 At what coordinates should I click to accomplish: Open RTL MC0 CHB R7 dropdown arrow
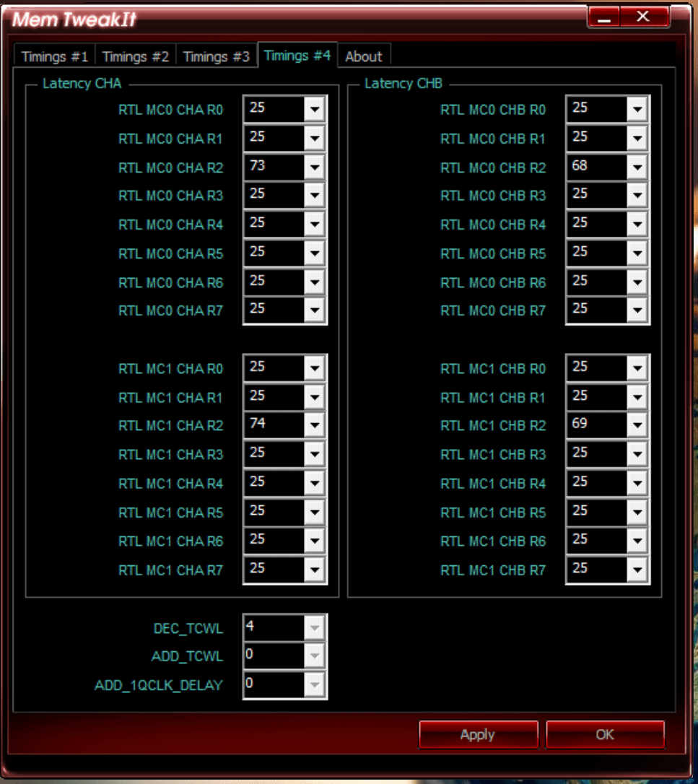(637, 310)
